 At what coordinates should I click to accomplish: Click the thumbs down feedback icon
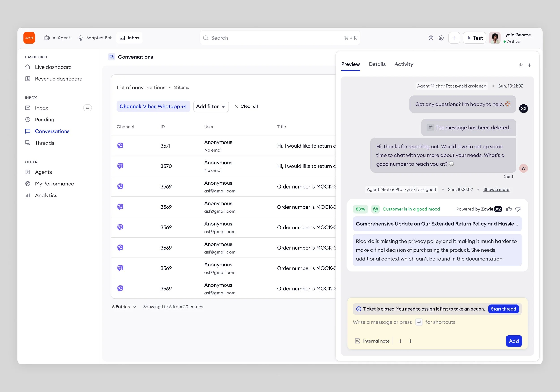click(518, 209)
